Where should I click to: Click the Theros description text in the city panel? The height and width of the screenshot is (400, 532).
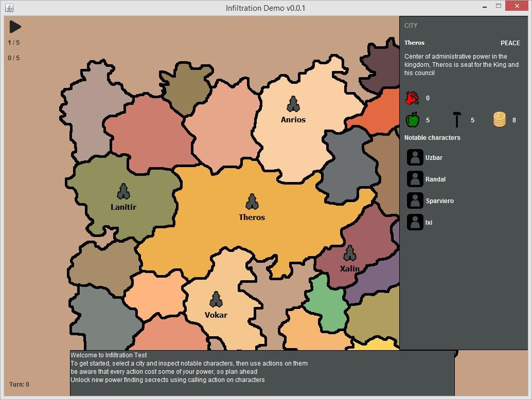point(461,64)
